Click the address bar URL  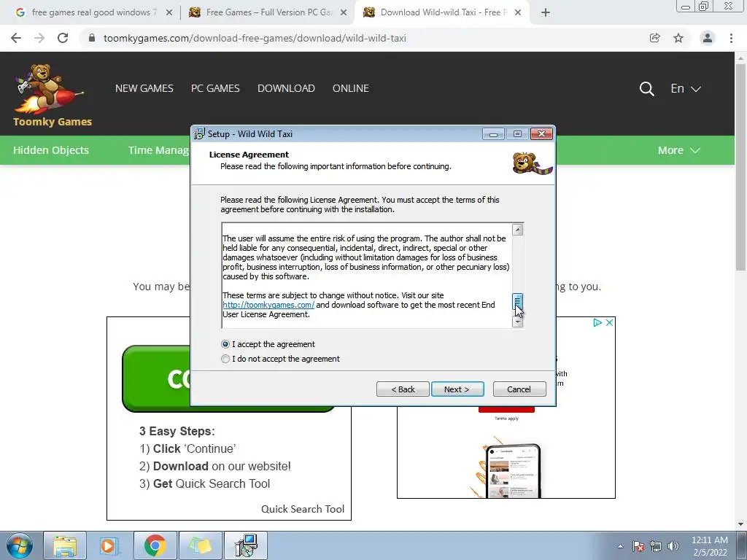pos(255,38)
